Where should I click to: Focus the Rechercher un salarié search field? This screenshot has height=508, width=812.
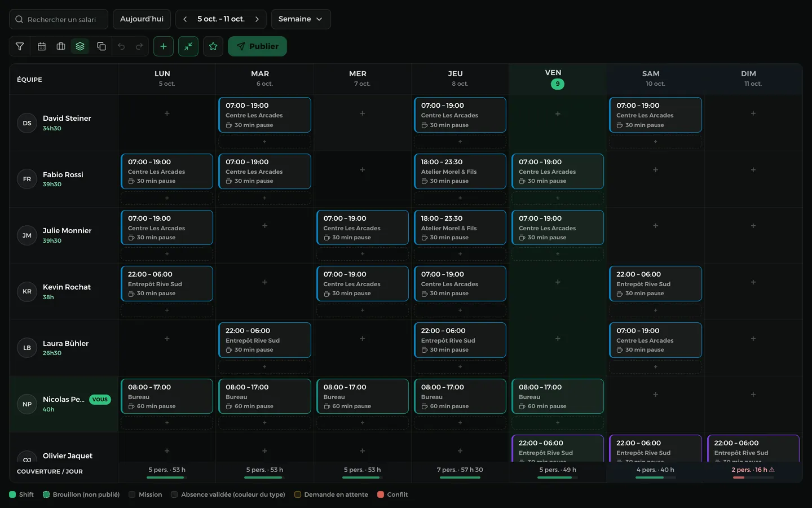coord(59,19)
